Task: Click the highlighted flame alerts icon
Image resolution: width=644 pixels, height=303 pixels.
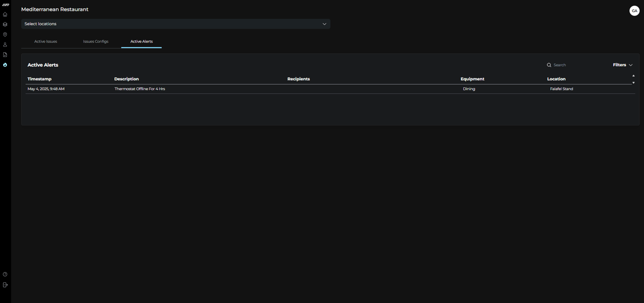Action: [5, 65]
